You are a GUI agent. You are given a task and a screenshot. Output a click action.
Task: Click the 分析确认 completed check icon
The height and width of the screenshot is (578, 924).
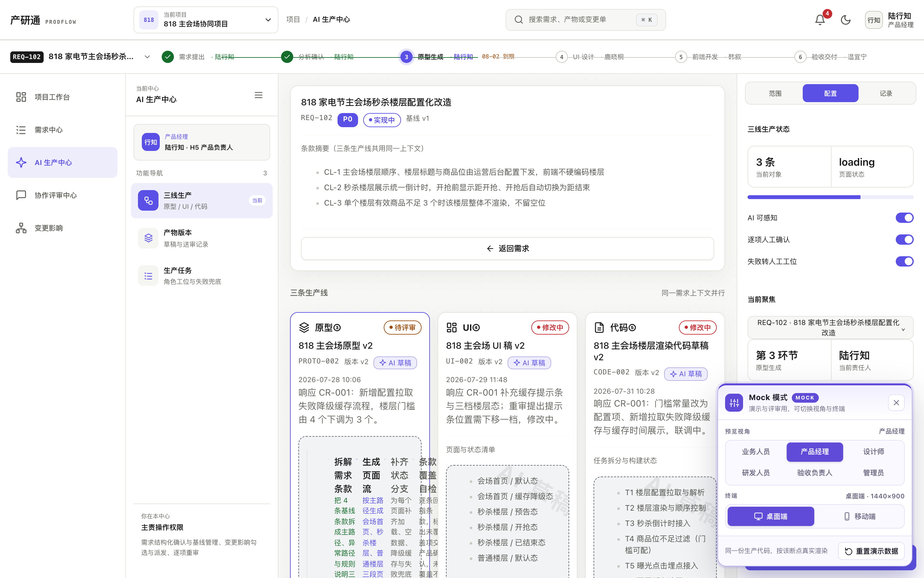287,57
